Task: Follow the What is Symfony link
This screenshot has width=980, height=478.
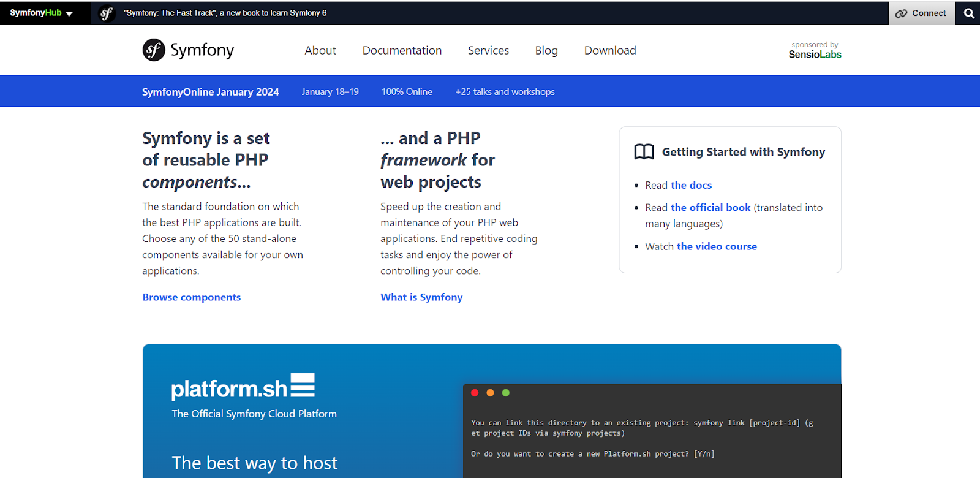Action: tap(421, 297)
